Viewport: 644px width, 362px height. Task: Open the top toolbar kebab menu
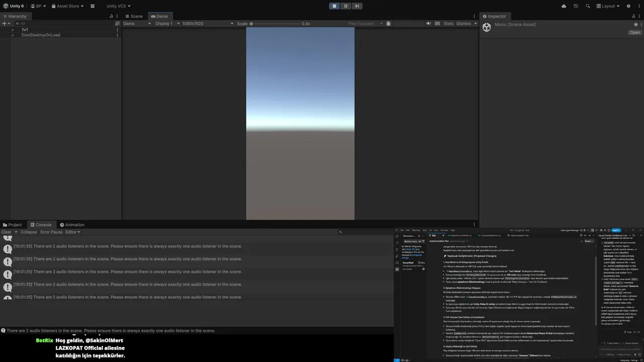639,6
